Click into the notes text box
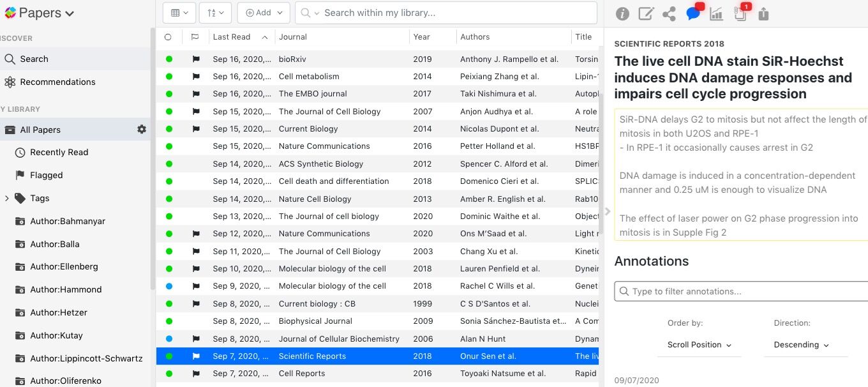The image size is (868, 387). (741, 176)
